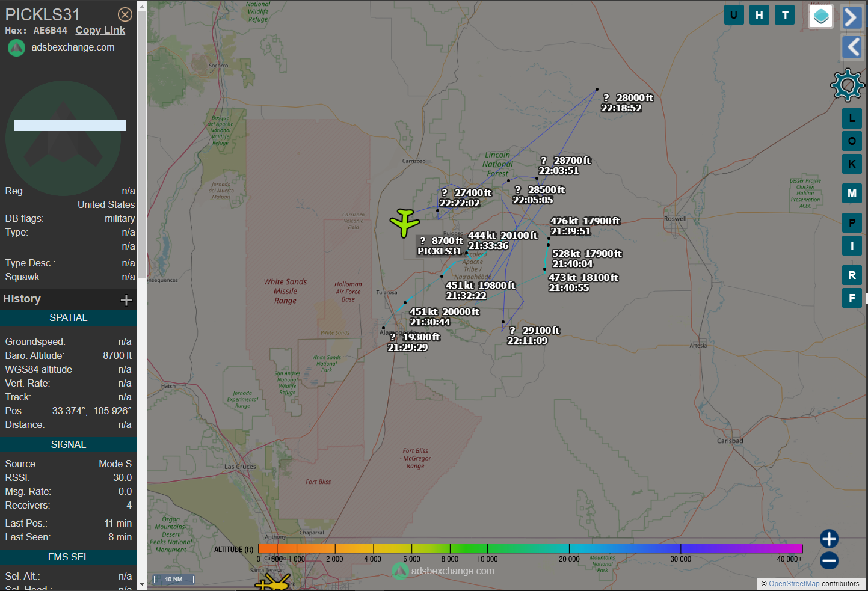Click the Source Mode S value
Viewport: 868px width, 591px height.
pyautogui.click(x=115, y=464)
